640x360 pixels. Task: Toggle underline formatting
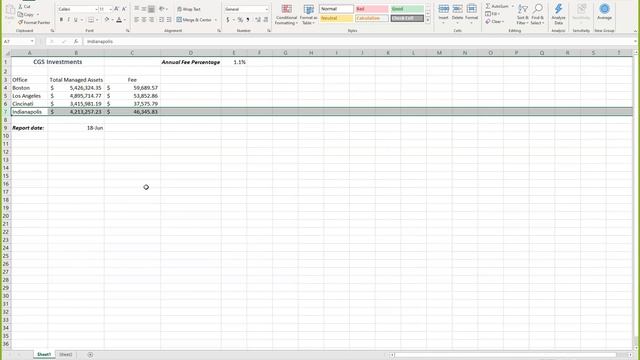[76, 20]
